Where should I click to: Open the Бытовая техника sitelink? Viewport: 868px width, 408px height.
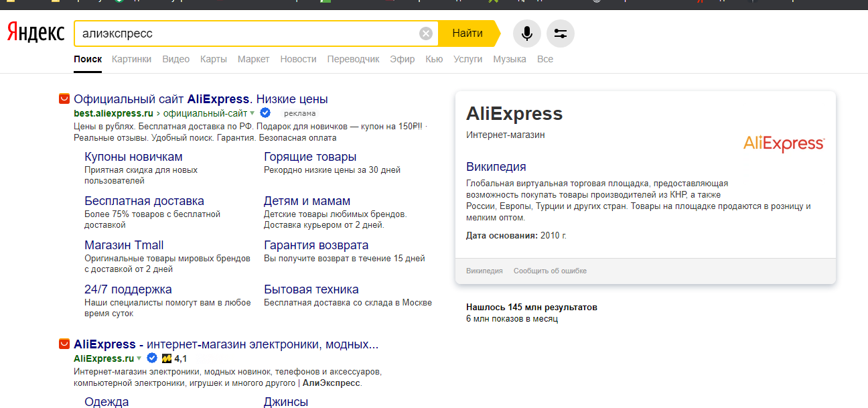pos(311,289)
